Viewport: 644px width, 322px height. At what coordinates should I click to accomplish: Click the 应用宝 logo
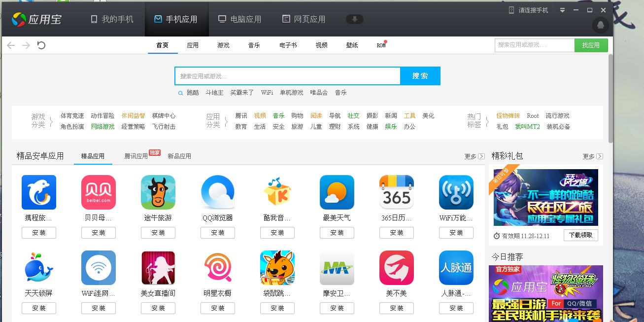point(37,20)
